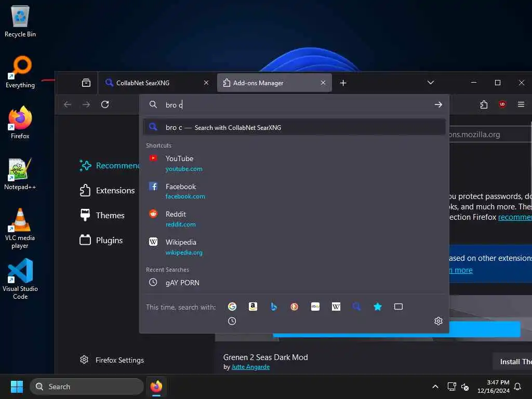Close the Add-ons Manager tab
The width and height of the screenshot is (532, 399).
323,83
